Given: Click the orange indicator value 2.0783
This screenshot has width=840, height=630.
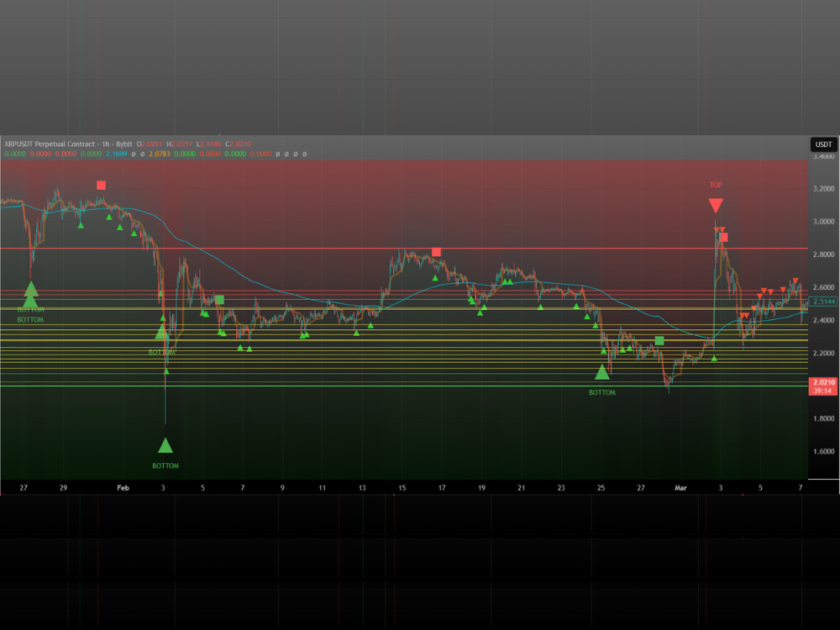Looking at the screenshot, I should 159,154.
